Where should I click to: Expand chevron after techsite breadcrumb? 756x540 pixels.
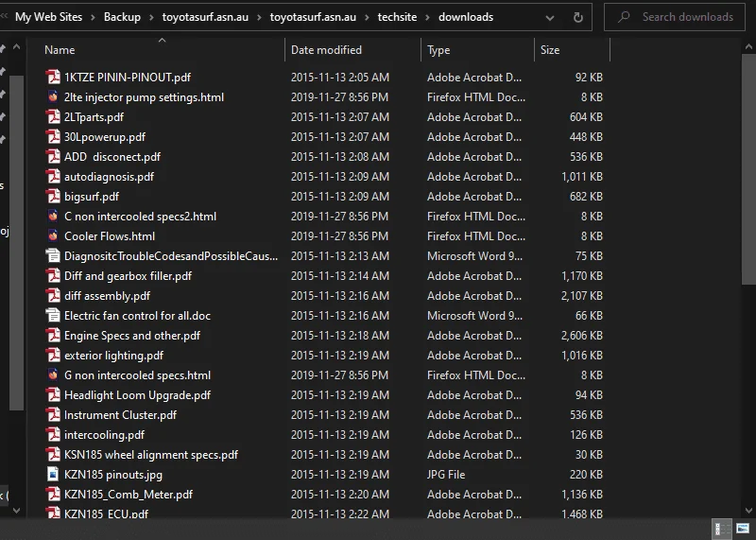pyautogui.click(x=428, y=17)
